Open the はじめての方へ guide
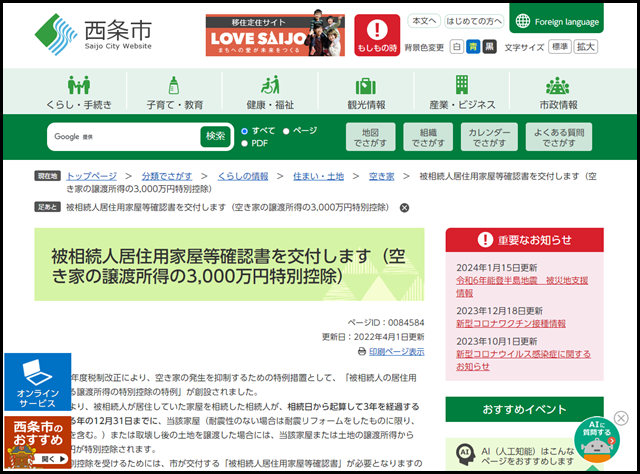Screen dimensions: 640x474 (473, 21)
